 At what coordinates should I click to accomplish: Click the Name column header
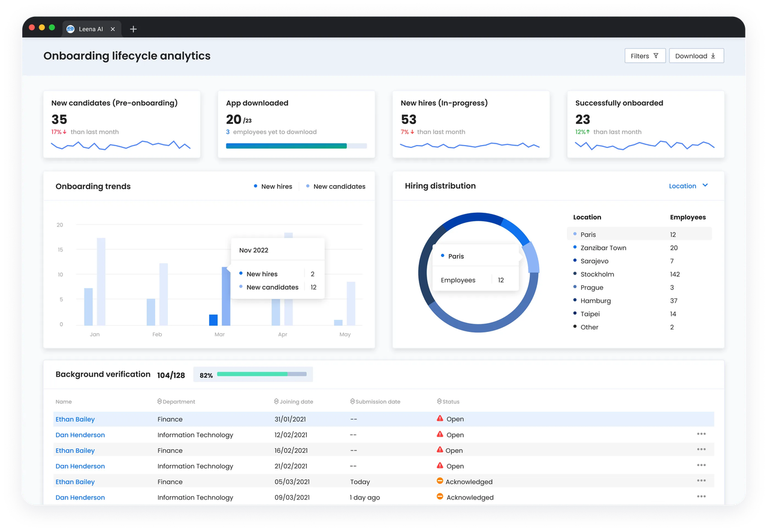[64, 401]
